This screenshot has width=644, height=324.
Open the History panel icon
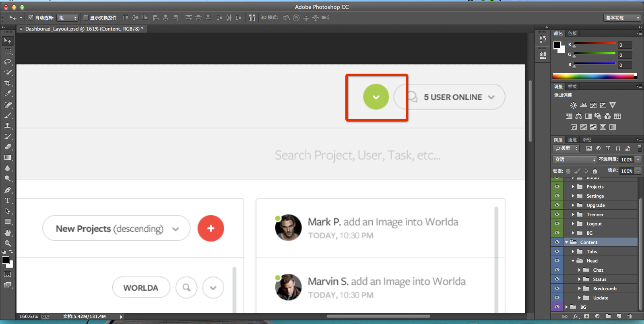pos(543,39)
